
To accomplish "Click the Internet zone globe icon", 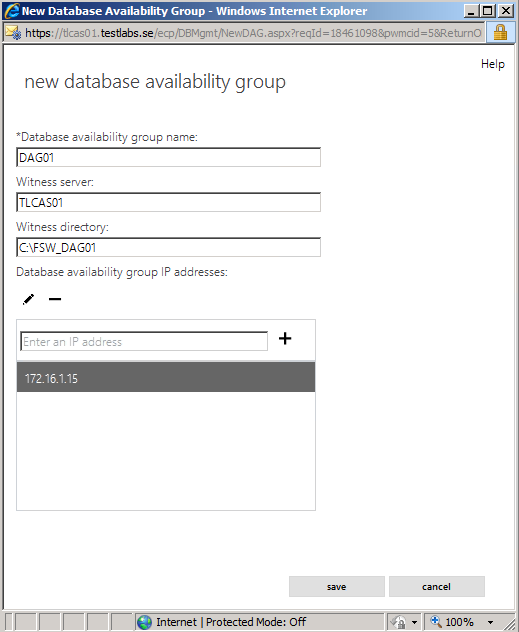I will pyautogui.click(x=144, y=622).
